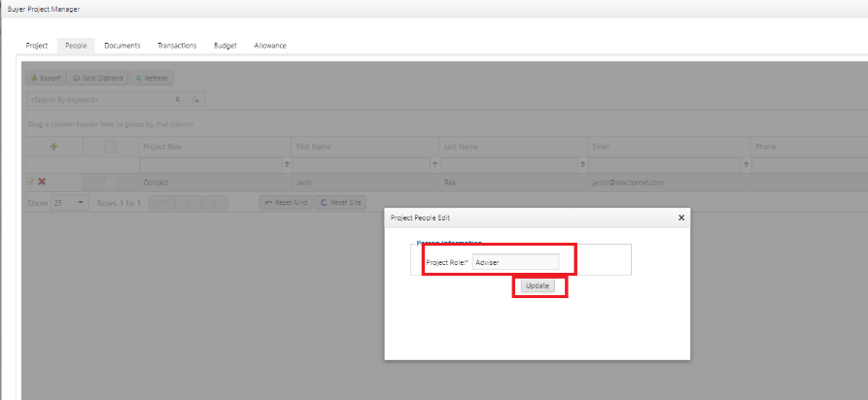Open the Show 25 rows dropdown
The height and width of the screenshot is (400, 868).
click(70, 202)
